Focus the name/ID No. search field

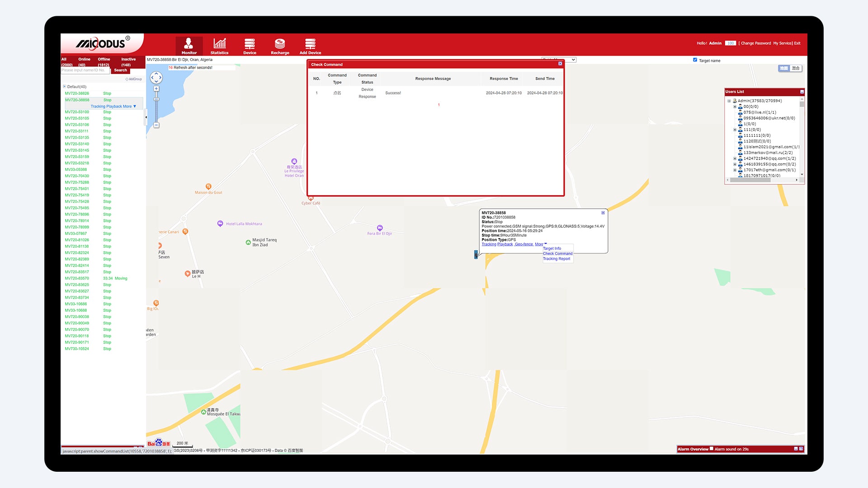coord(85,70)
